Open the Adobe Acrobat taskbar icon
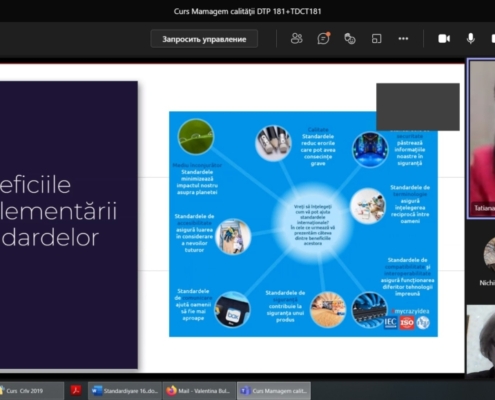 click(76, 390)
